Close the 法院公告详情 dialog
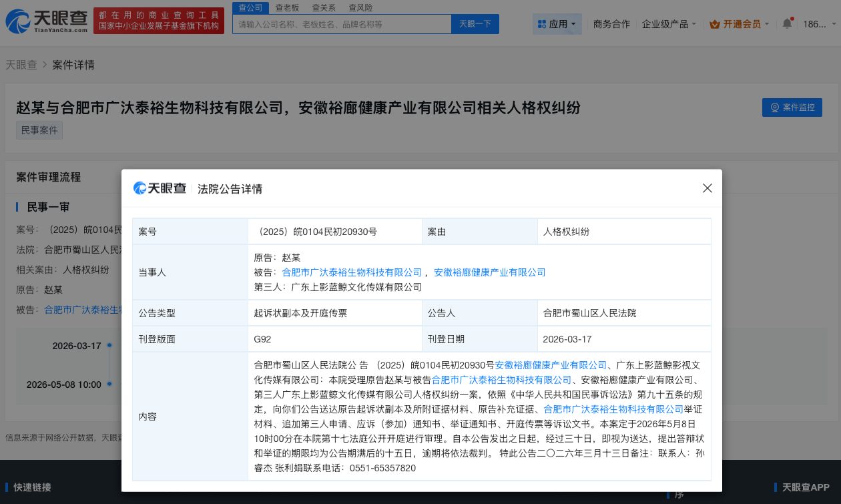The width and height of the screenshot is (841, 504). point(707,188)
